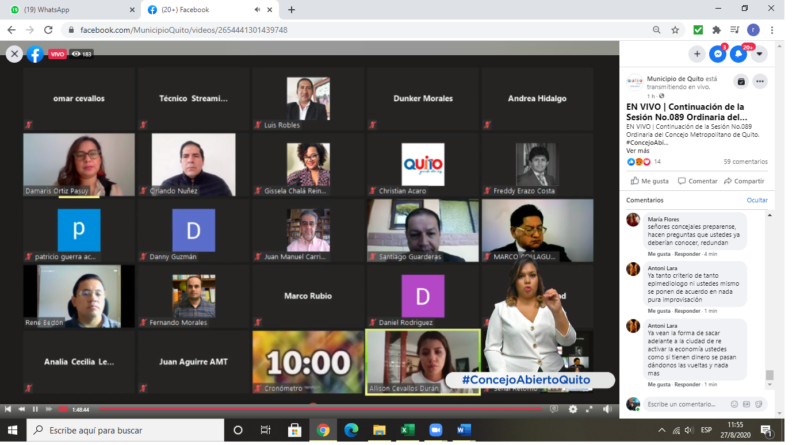Reply to María Flores's comment
The image size is (800, 445).
[x=687, y=254]
